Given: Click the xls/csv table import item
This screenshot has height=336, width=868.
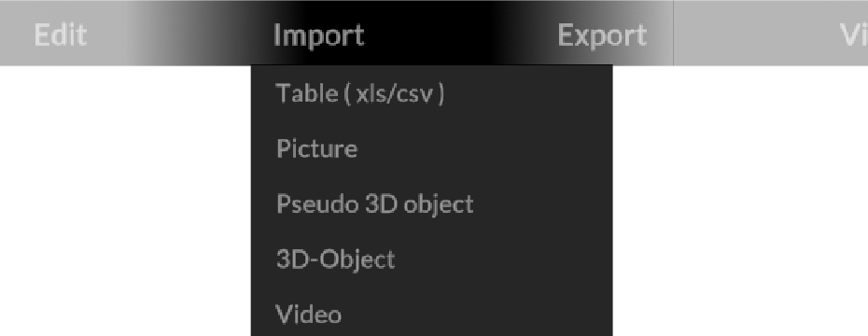Looking at the screenshot, I should coord(432,93).
